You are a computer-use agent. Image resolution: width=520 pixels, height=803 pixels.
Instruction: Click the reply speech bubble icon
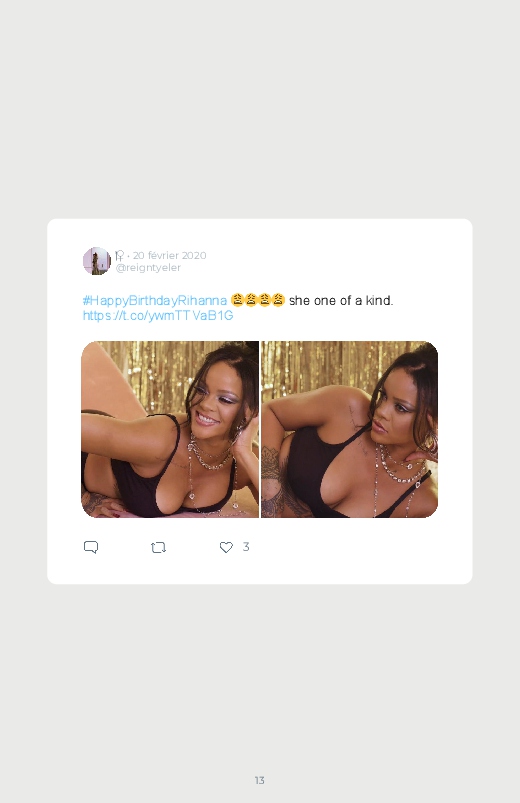pyautogui.click(x=91, y=547)
